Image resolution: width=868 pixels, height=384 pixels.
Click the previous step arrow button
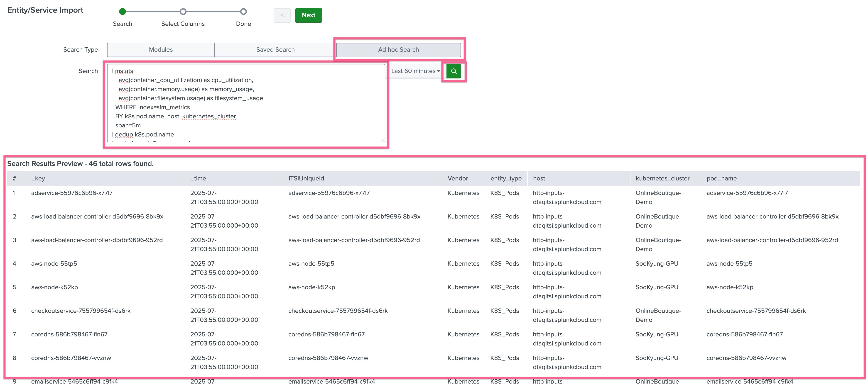[282, 15]
